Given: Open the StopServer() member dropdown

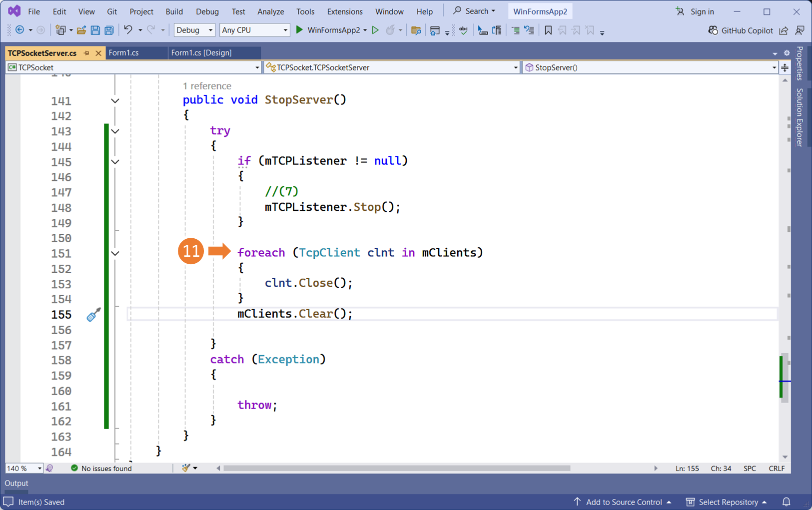Looking at the screenshot, I should pos(650,67).
